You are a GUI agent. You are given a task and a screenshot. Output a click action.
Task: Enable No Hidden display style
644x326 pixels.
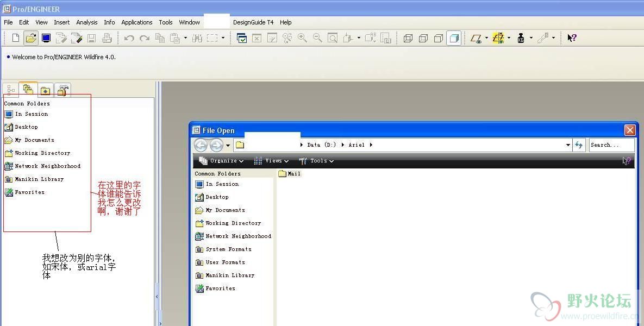pyautogui.click(x=438, y=38)
